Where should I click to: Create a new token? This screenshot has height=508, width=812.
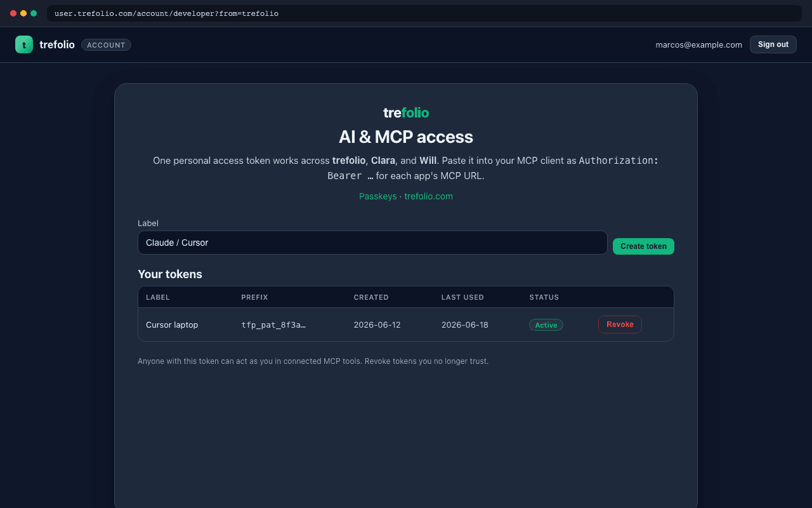point(643,246)
